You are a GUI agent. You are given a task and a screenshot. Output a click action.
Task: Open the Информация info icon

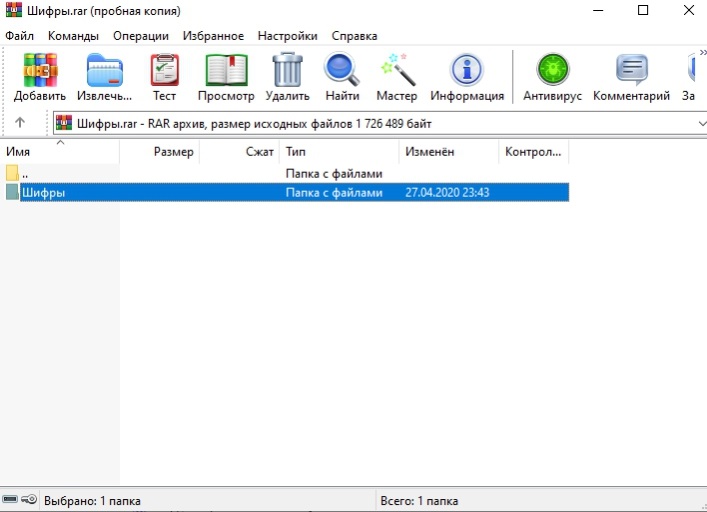pyautogui.click(x=467, y=72)
